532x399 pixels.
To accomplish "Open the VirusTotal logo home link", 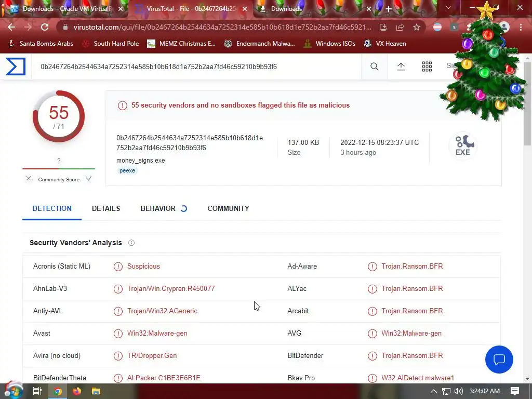I will tap(16, 66).
